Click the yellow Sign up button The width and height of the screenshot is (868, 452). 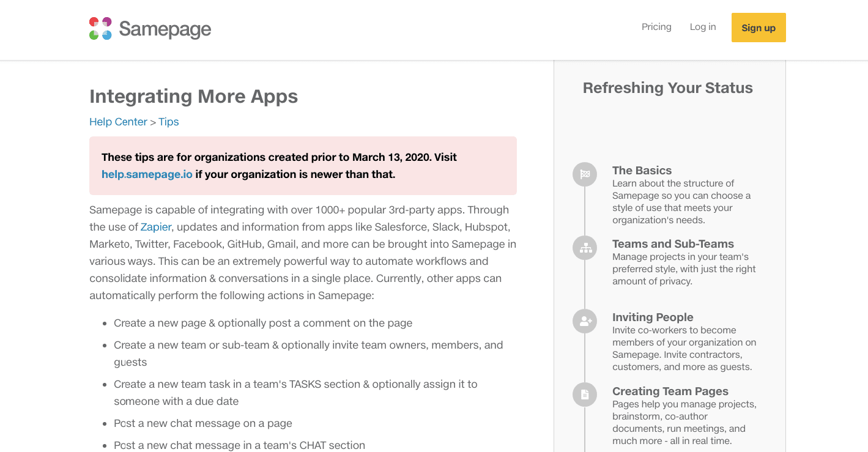coord(759,28)
